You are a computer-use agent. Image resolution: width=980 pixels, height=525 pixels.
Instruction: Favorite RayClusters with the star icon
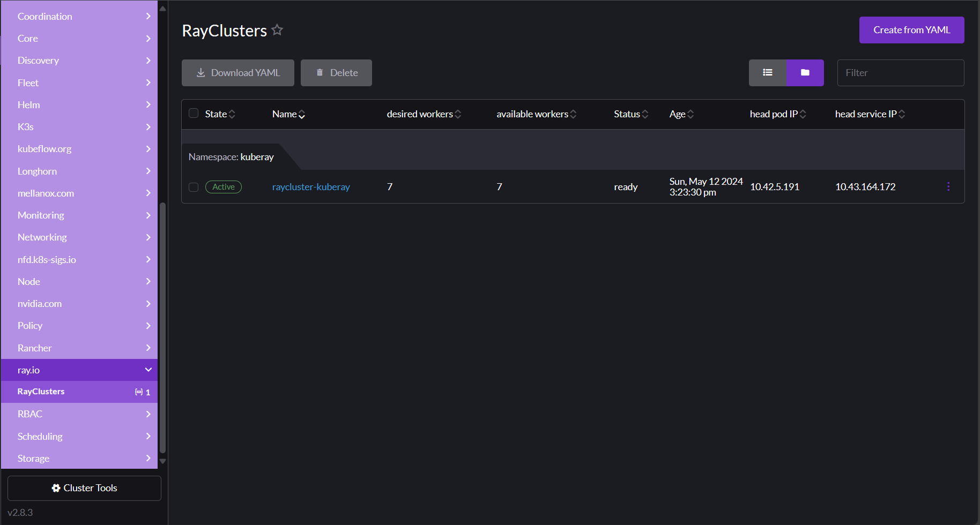[x=277, y=30]
